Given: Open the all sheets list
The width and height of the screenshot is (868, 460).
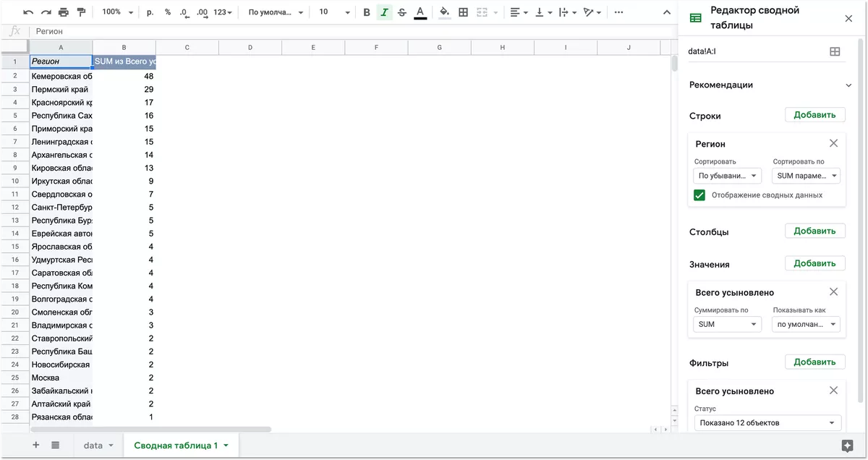Looking at the screenshot, I should pyautogui.click(x=55, y=446).
